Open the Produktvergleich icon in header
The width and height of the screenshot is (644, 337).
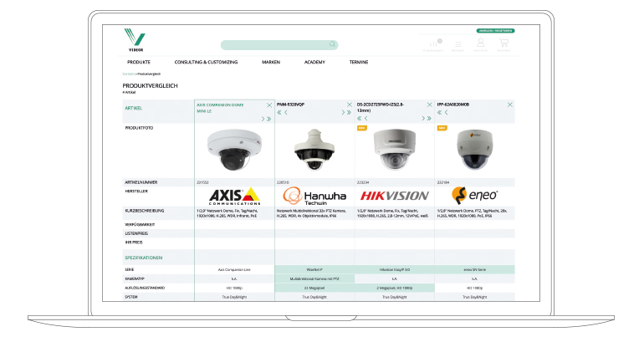pyautogui.click(x=433, y=45)
